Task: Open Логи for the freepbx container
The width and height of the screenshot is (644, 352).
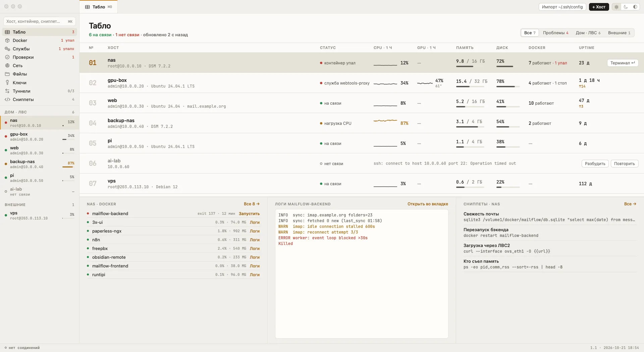Action: click(x=255, y=248)
